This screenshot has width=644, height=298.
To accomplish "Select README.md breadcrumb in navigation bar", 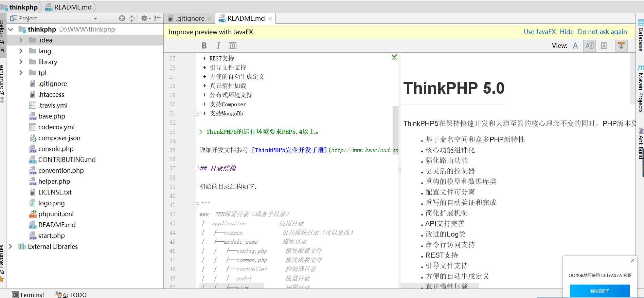I will tap(69, 7).
